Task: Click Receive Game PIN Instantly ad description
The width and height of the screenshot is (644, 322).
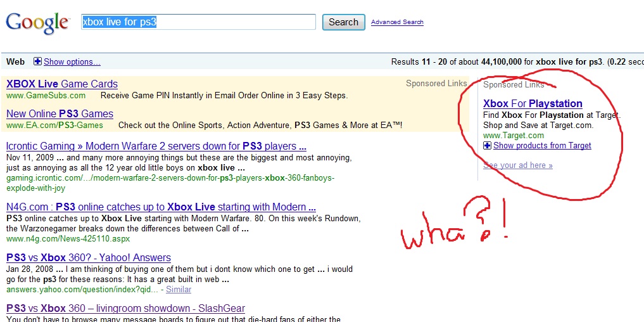Action: [224, 96]
